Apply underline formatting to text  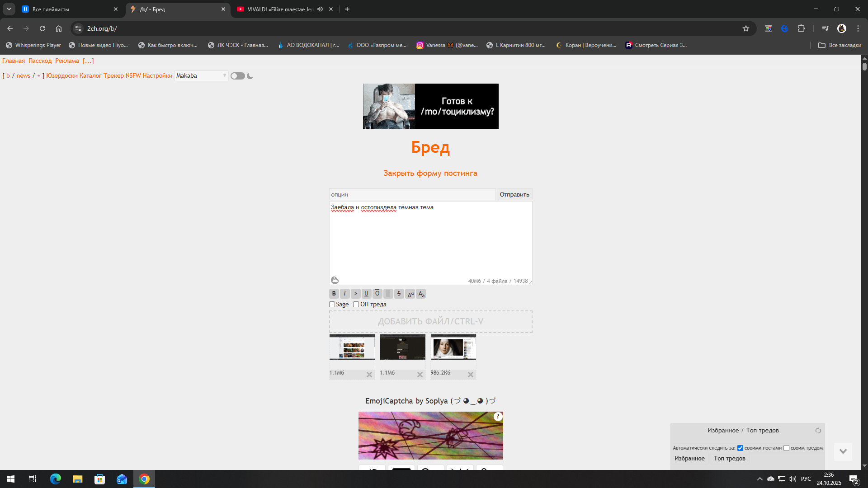tap(366, 294)
